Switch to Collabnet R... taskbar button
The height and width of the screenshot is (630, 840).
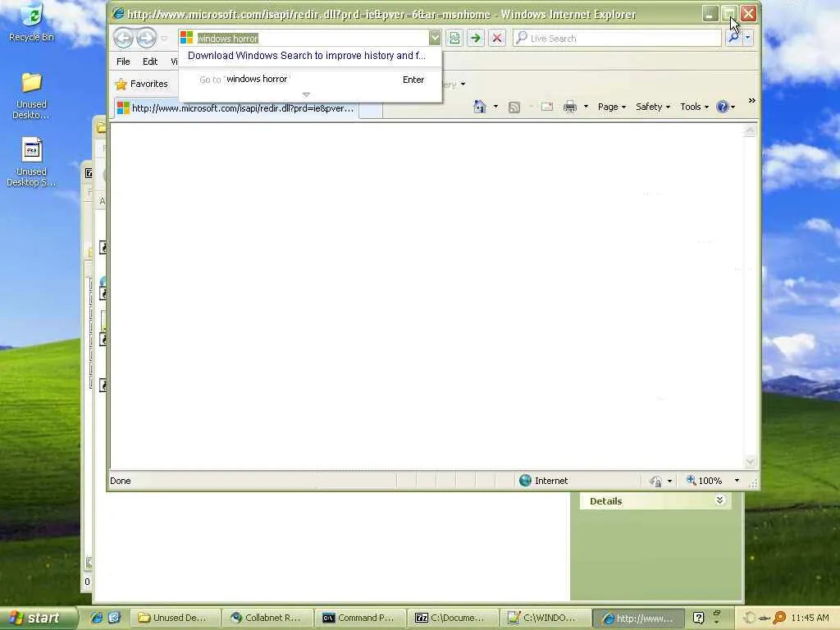click(267, 618)
